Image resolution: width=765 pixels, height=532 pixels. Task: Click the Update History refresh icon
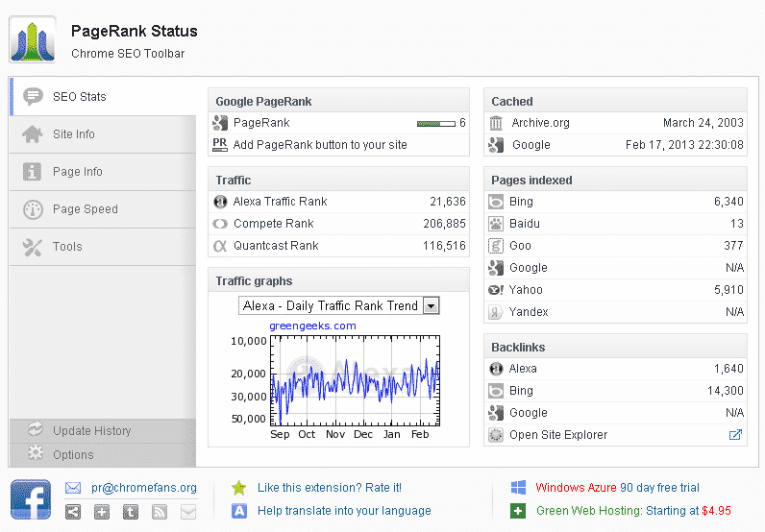click(36, 429)
